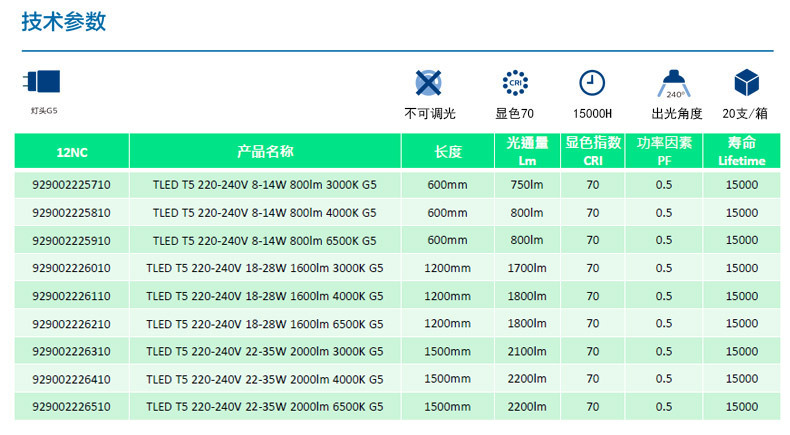Viewport: 790px width, 435px height.
Task: Select the 18-28W 1600lm 4000K product name
Action: (x=264, y=296)
